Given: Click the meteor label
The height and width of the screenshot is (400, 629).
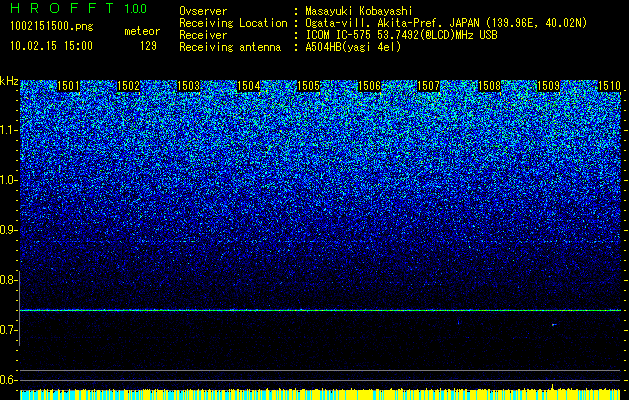Looking at the screenshot, I should (142, 31).
